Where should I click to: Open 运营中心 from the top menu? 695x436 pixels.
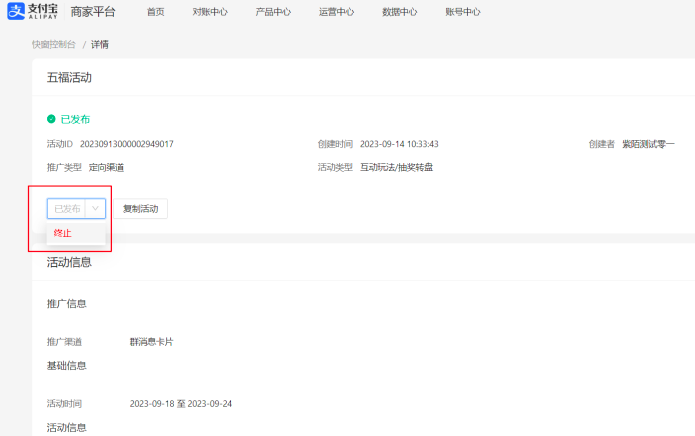point(336,12)
